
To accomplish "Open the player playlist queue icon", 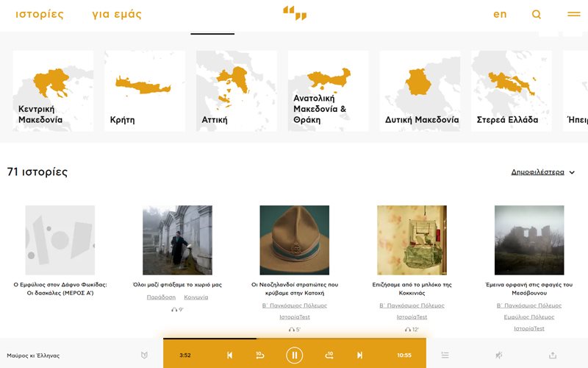I will coord(445,355).
